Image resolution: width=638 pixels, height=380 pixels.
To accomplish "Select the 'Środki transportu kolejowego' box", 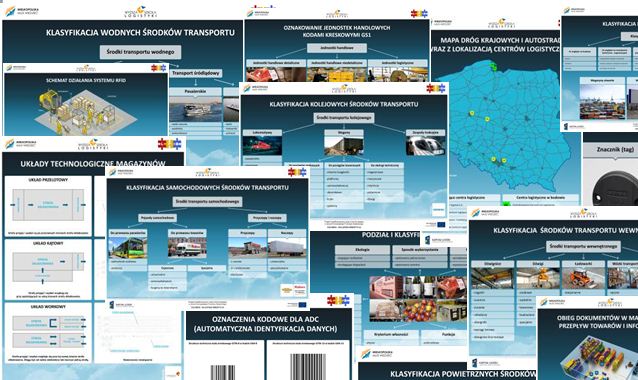I will point(344,118).
